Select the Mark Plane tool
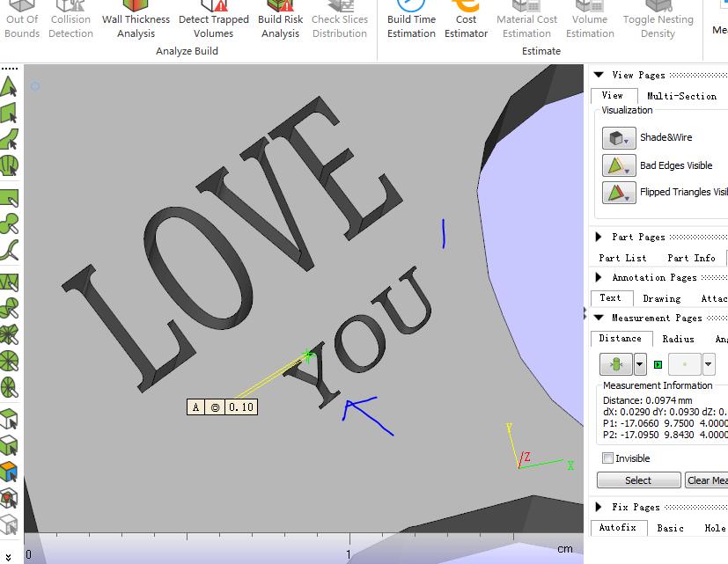This screenshot has height=564, width=728. (10, 113)
